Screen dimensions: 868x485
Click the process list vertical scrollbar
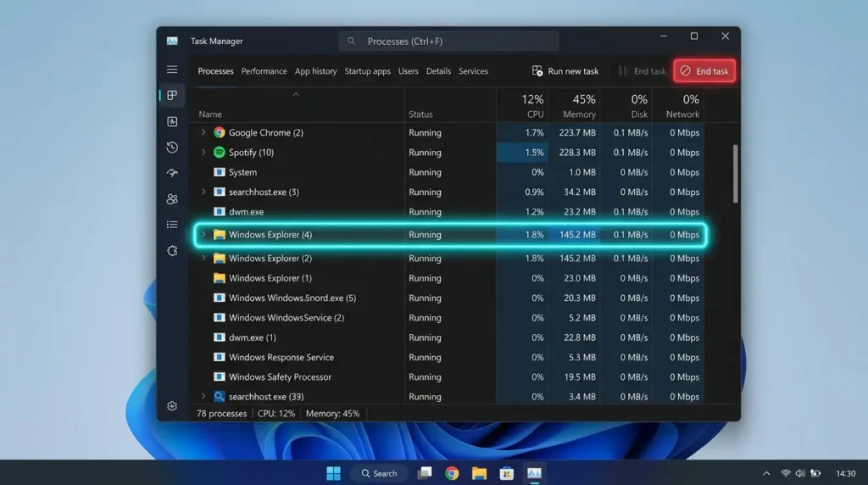[x=735, y=174]
